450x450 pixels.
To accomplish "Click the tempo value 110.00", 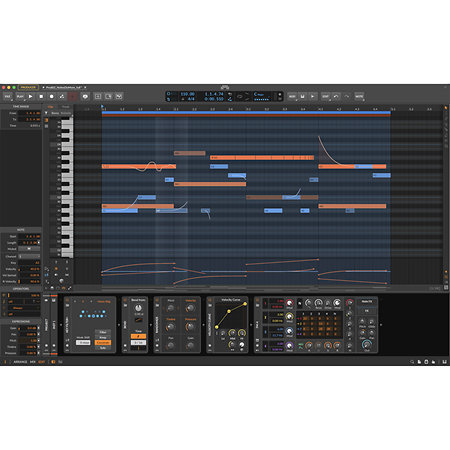I will tap(187, 94).
